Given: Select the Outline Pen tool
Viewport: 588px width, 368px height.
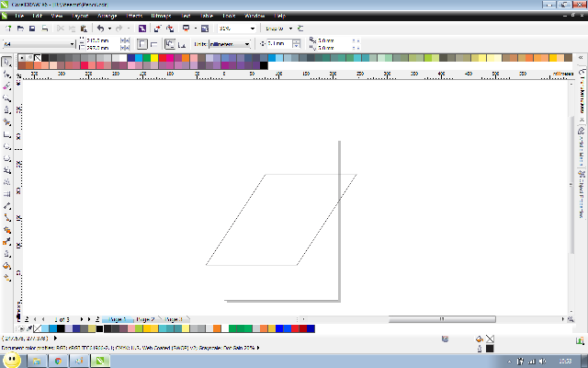Looking at the screenshot, I should [6, 254].
